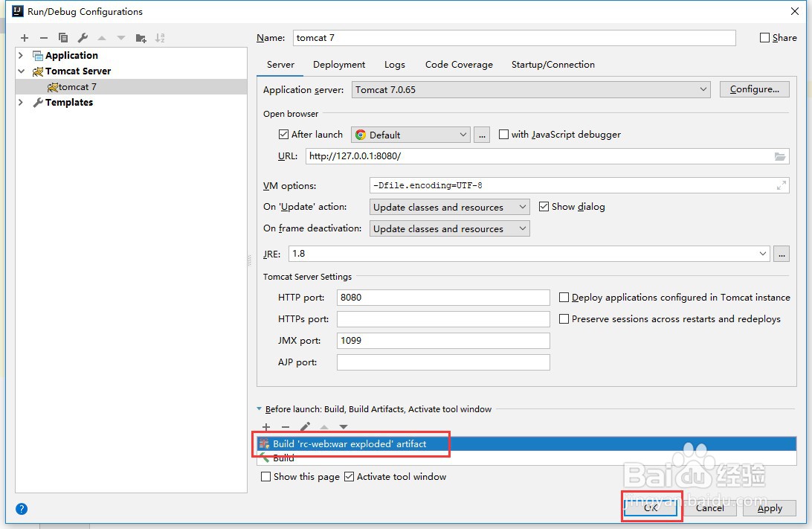Screen dimensions: 812x529
Task: Click the URL input field
Action: click(x=547, y=156)
